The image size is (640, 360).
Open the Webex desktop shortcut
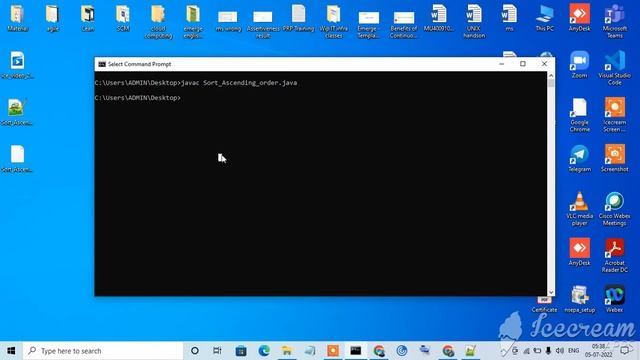point(615,299)
